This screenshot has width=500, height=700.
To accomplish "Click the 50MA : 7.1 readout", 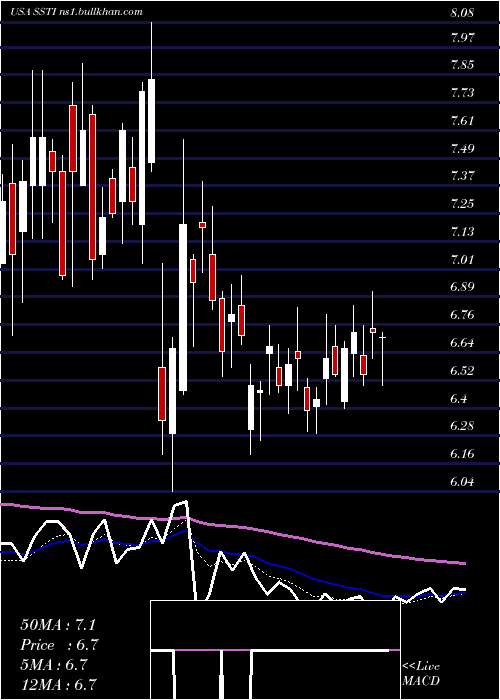I will tap(58, 625).
